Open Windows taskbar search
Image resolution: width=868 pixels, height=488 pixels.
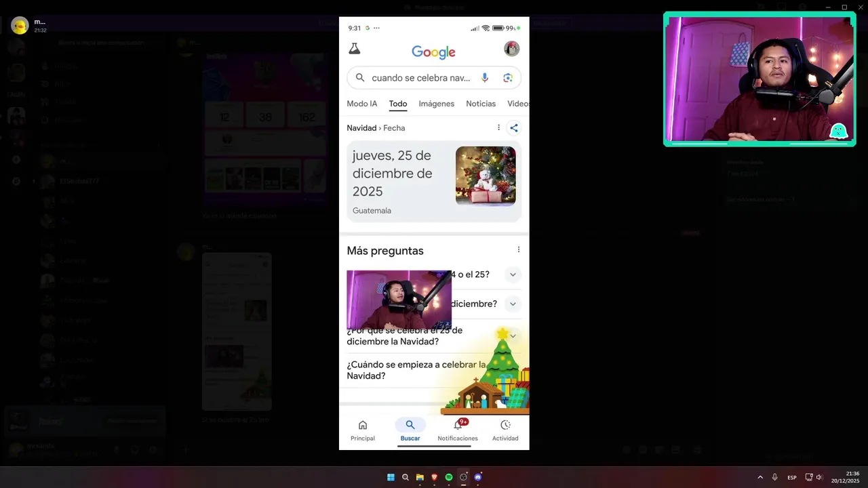pyautogui.click(x=406, y=477)
